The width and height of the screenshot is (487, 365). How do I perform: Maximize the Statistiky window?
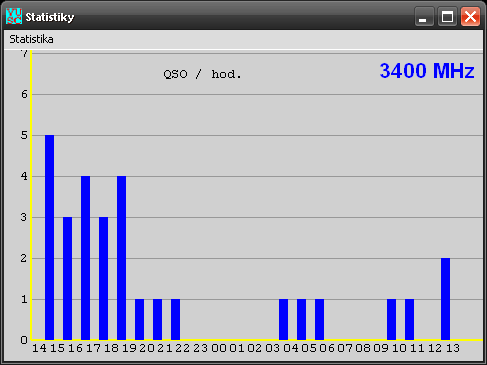[447, 16]
